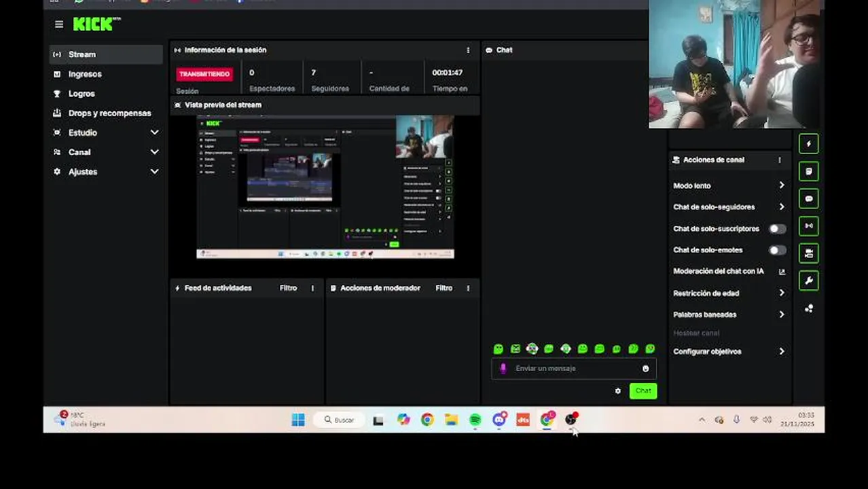Open Spotify from the taskbar
The height and width of the screenshot is (489, 868).
coord(475,420)
